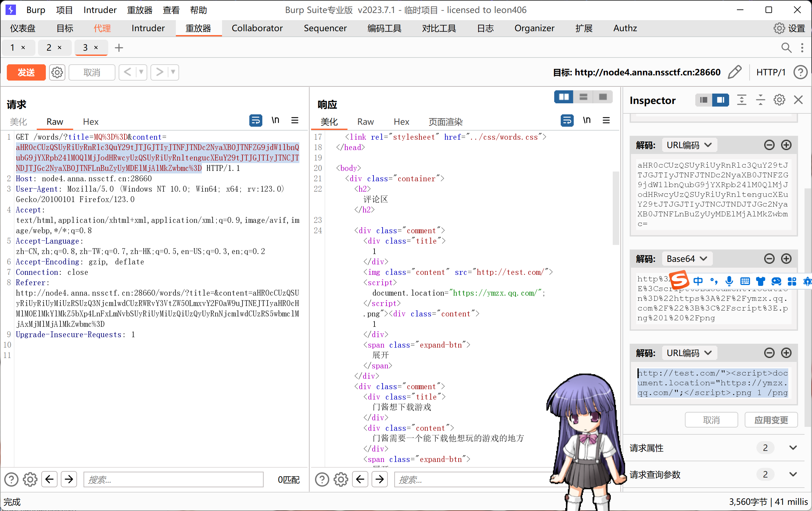812x511 pixels.
Task: Switch to the 代理 Proxy tab
Action: pos(102,28)
